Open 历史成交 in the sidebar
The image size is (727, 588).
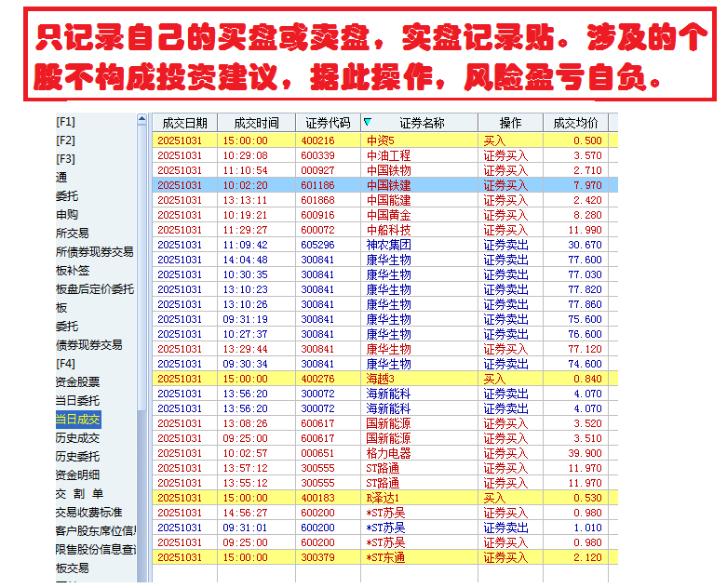coord(77,438)
